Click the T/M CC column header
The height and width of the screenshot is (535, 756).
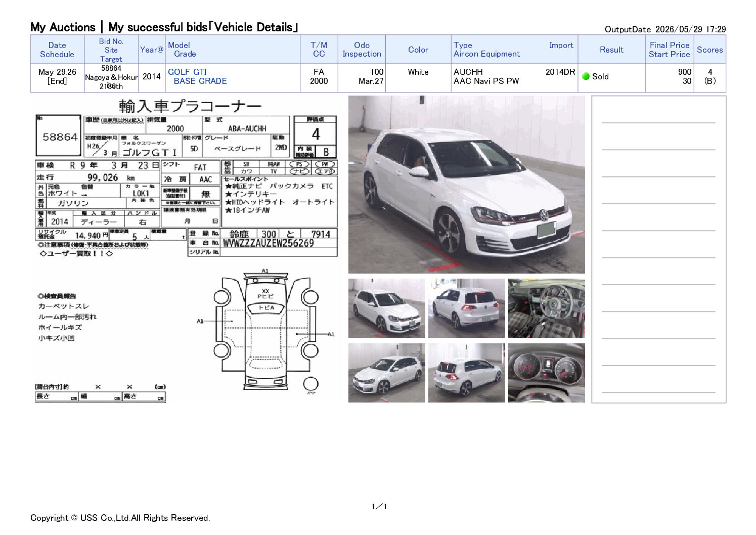click(x=319, y=50)
